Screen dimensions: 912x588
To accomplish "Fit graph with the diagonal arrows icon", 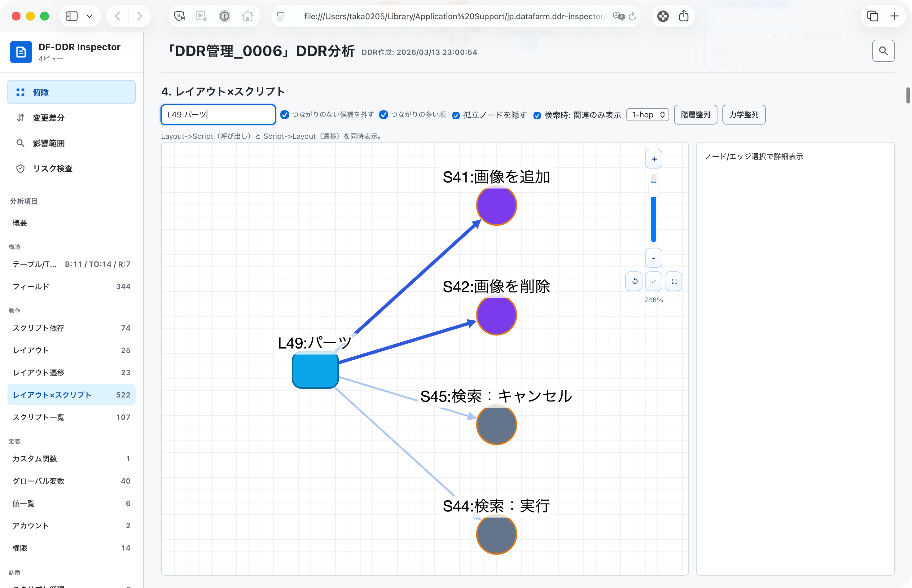I will (654, 281).
